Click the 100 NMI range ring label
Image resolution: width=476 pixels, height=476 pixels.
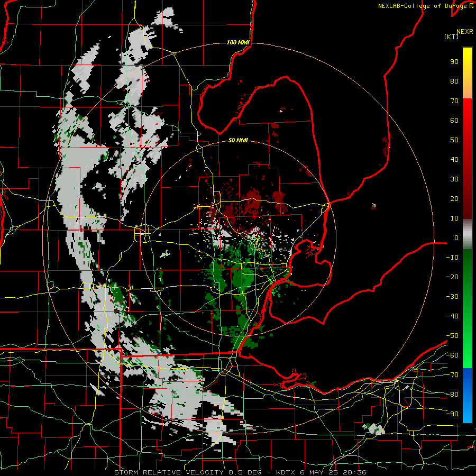(237, 42)
